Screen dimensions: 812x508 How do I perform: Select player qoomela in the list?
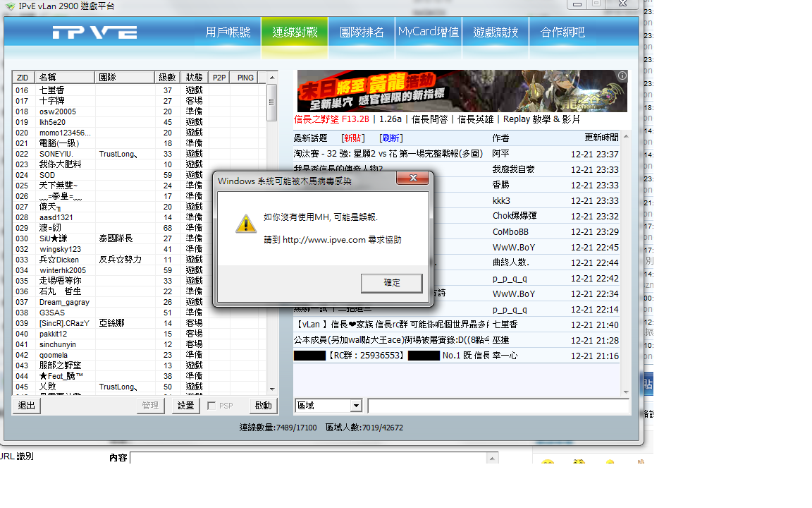coord(140,355)
